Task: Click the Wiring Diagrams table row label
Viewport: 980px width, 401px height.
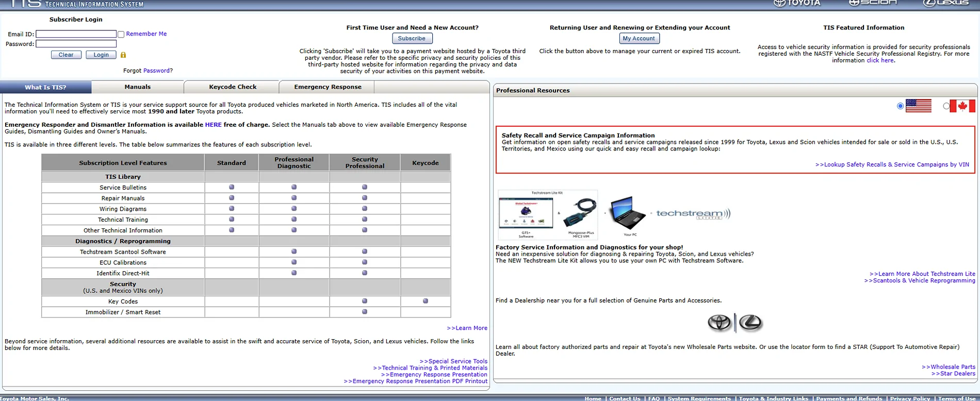Action: (123, 209)
